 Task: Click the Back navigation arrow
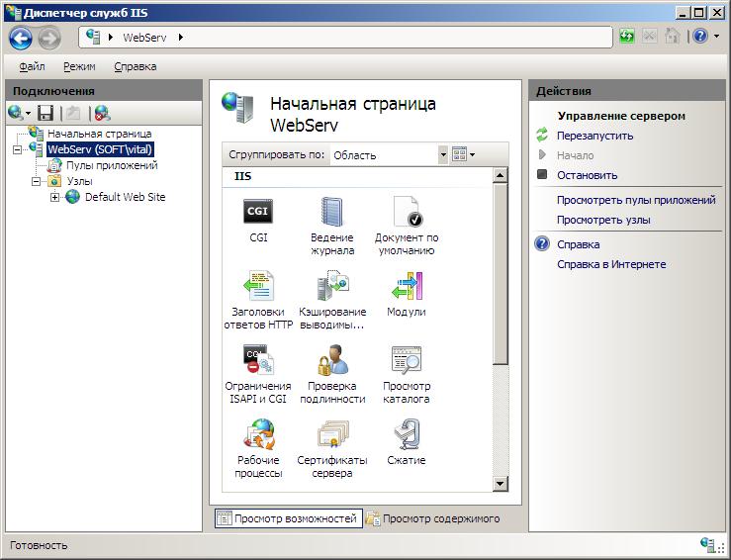[21, 38]
